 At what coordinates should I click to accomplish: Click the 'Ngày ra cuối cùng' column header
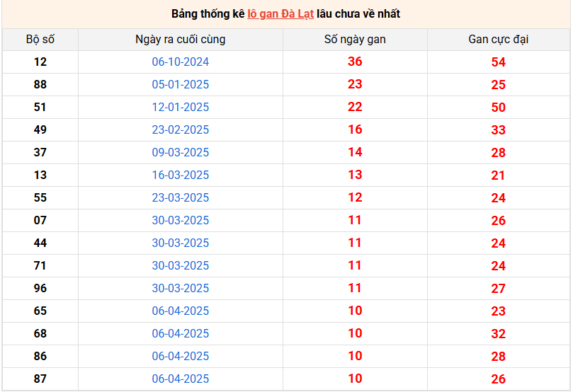click(x=181, y=40)
